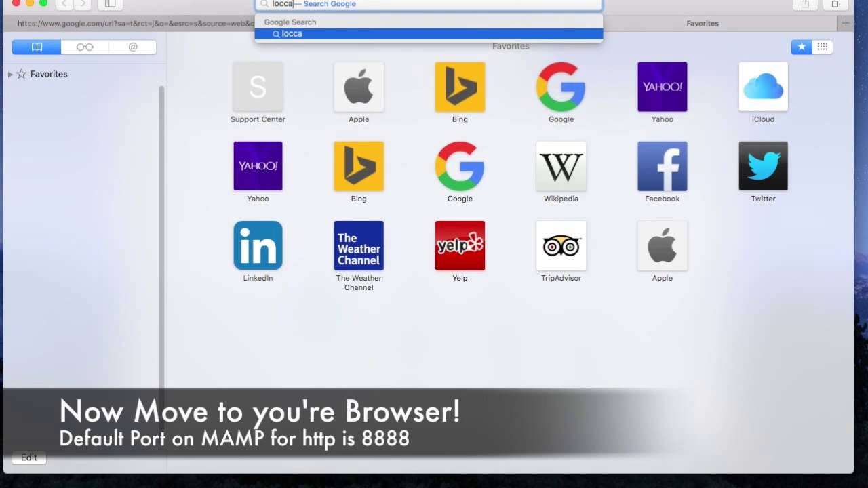
Task: Expand the Favorites folder disclosure triangle
Action: [x=10, y=74]
